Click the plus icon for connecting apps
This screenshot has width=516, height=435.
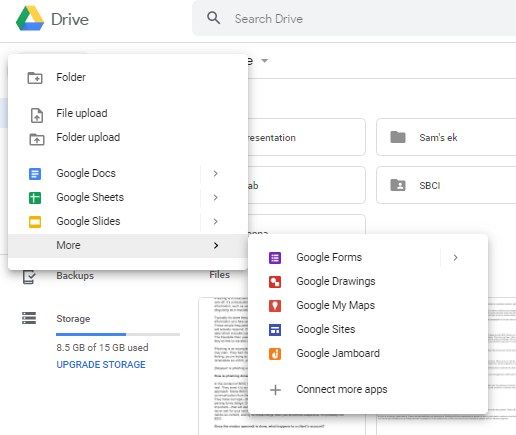[275, 390]
